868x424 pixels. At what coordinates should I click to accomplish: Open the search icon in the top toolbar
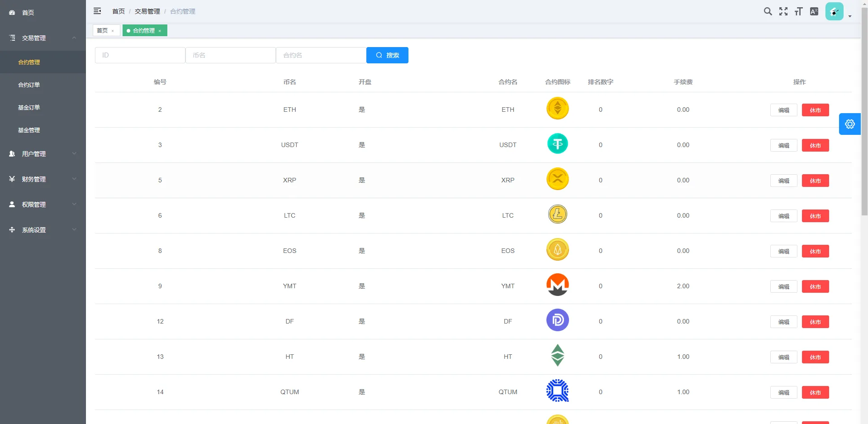coord(768,11)
